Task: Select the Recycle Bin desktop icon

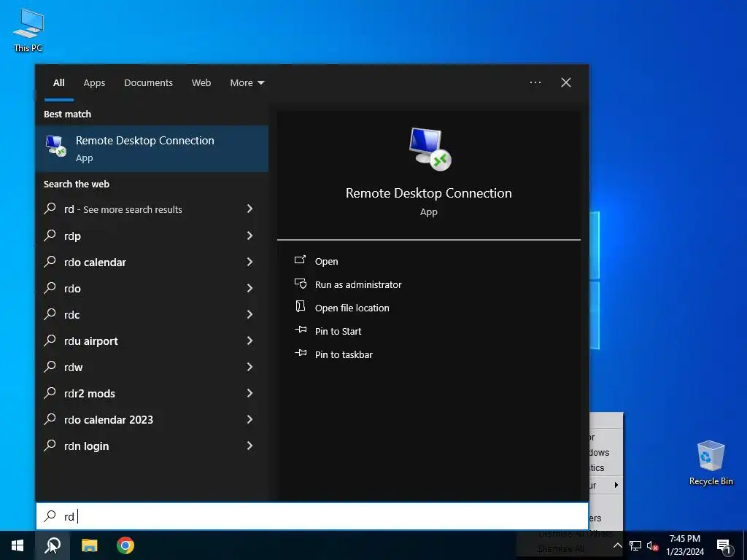Action: click(711, 463)
